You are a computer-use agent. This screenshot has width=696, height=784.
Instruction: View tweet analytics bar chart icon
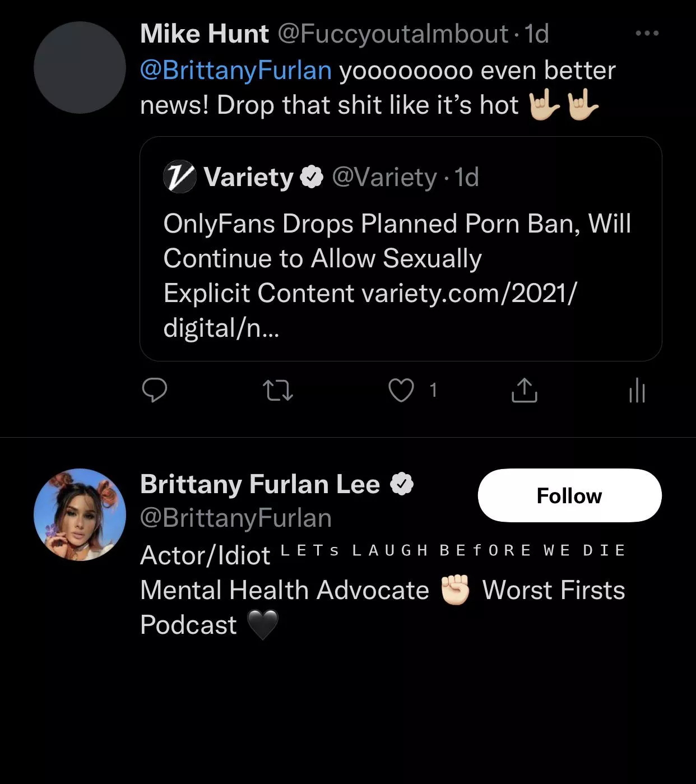(x=637, y=390)
